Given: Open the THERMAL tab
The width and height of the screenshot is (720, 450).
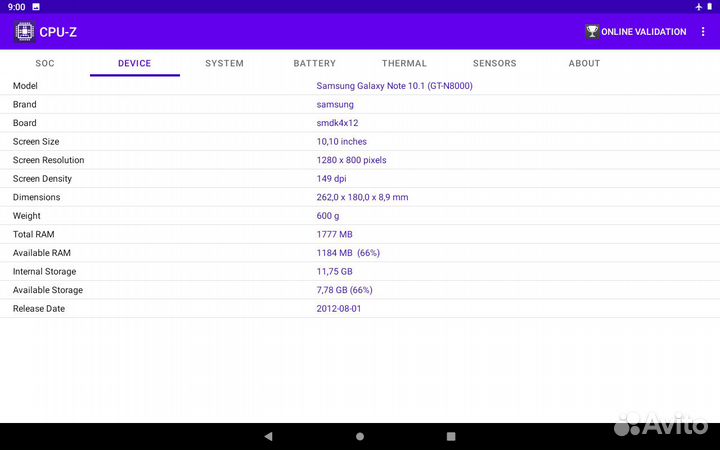Looking at the screenshot, I should point(405,63).
